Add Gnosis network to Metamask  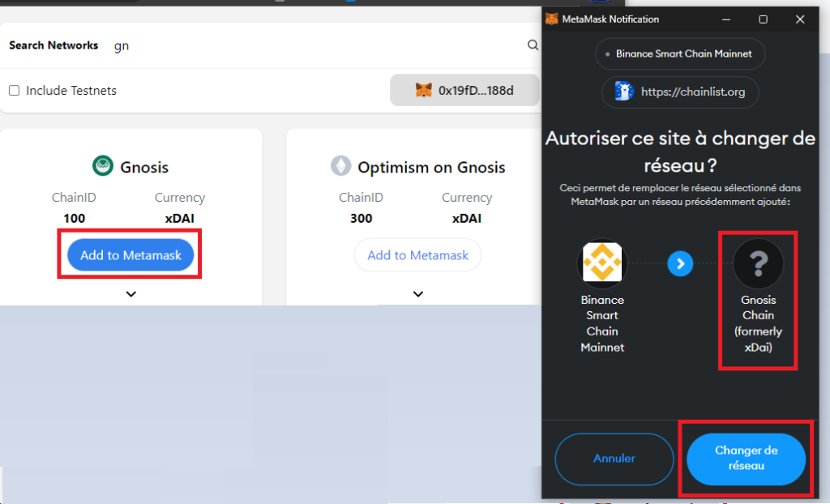click(130, 254)
